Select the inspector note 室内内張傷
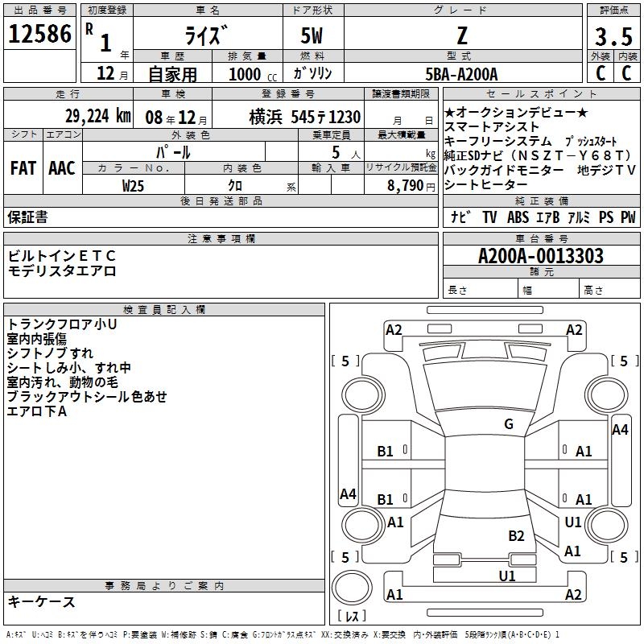 (36, 339)
